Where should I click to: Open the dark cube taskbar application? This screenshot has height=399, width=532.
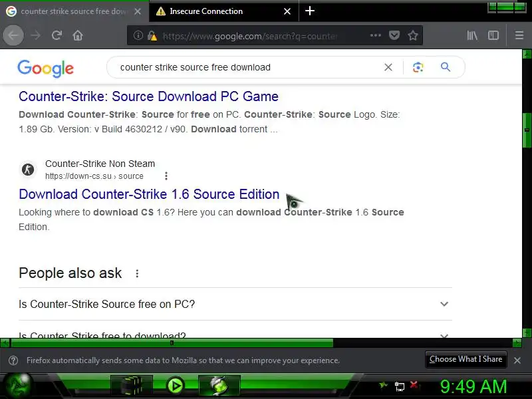(132, 386)
